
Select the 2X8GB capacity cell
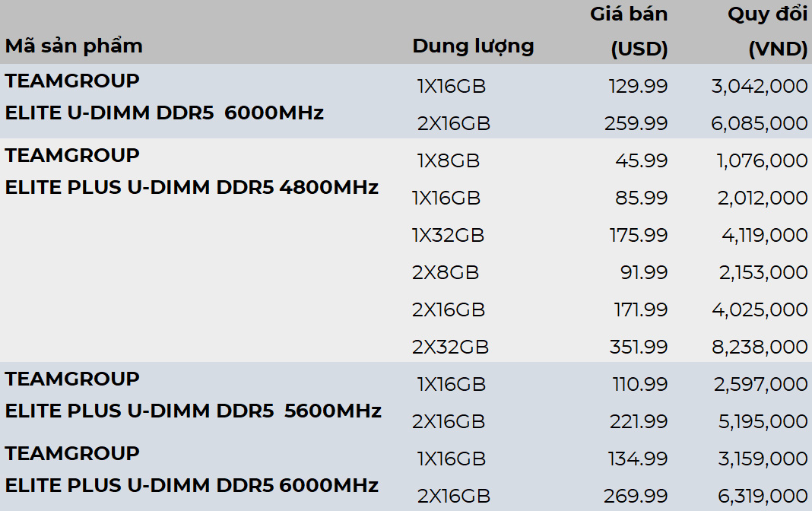[446, 273]
